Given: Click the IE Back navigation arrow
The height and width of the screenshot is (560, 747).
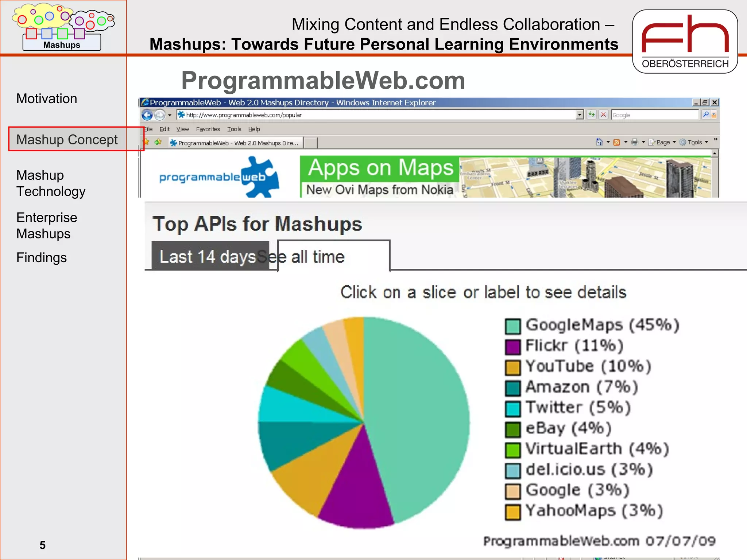Looking at the screenshot, I should tap(147, 115).
